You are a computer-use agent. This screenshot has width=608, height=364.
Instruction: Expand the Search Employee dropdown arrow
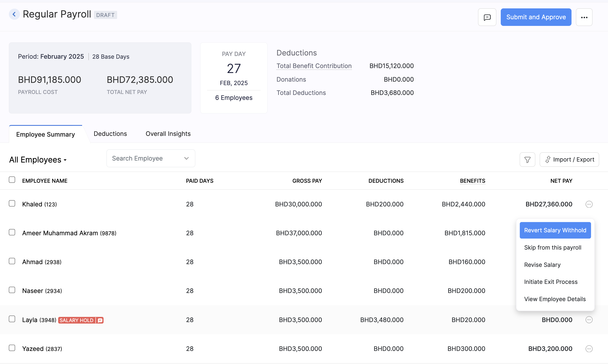(186, 158)
